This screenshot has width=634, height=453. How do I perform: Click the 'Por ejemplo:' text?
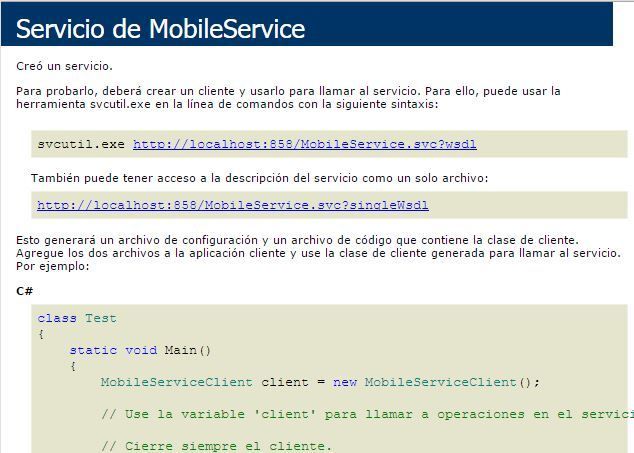coord(53,267)
